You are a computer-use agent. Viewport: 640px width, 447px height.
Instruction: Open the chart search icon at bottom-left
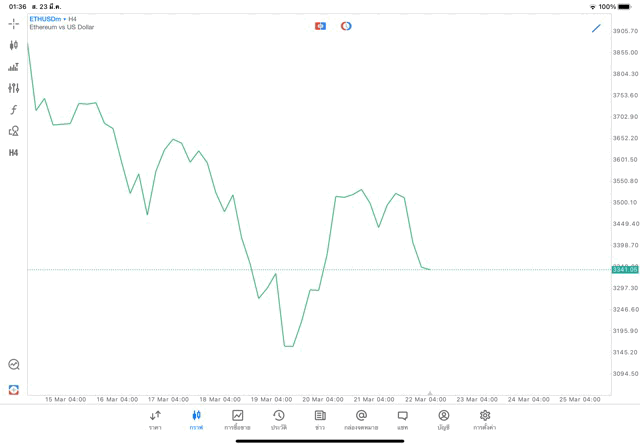tap(13, 365)
